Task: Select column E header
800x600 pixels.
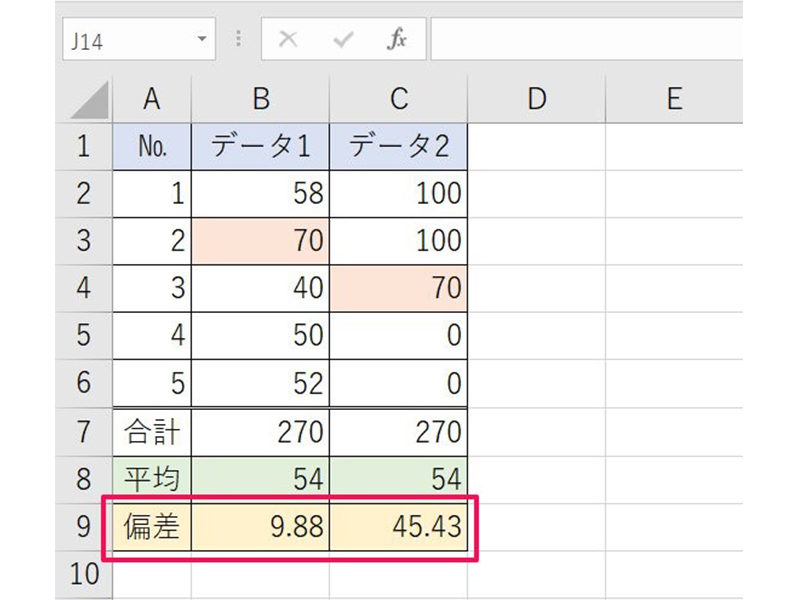Action: click(x=674, y=99)
